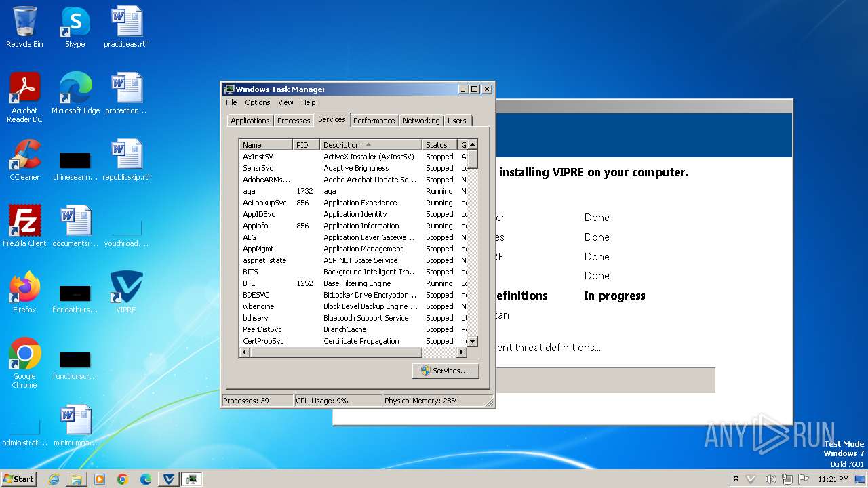
Task: Select the AxInstSV service row
Action: coord(353,157)
